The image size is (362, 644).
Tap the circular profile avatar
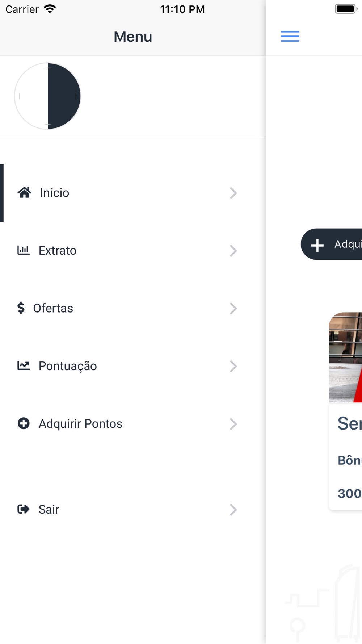[x=47, y=96]
